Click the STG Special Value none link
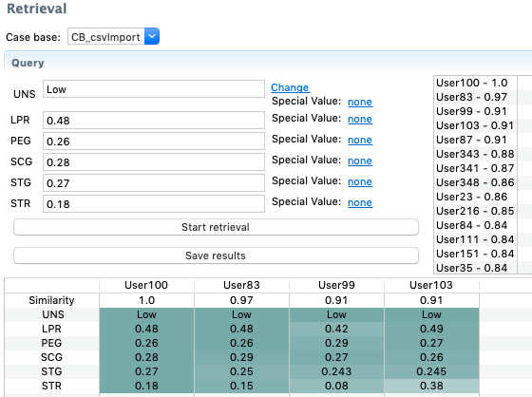This screenshot has height=397, width=532. [360, 181]
